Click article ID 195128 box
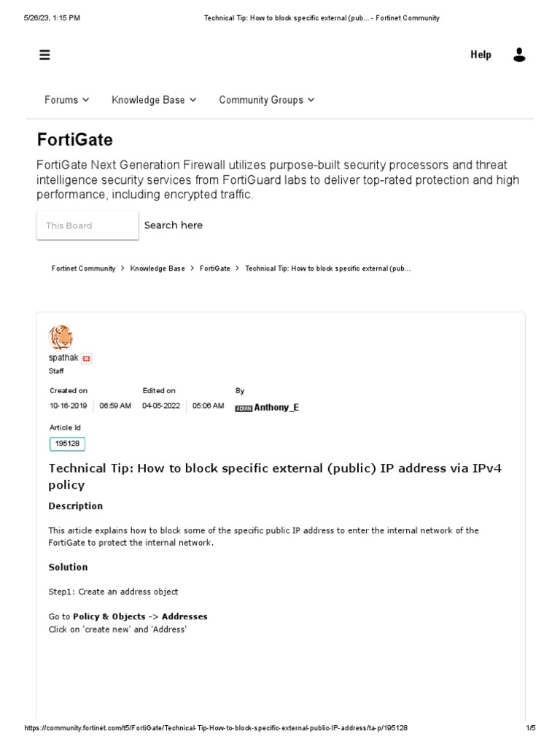The image size is (560, 747). point(67,444)
